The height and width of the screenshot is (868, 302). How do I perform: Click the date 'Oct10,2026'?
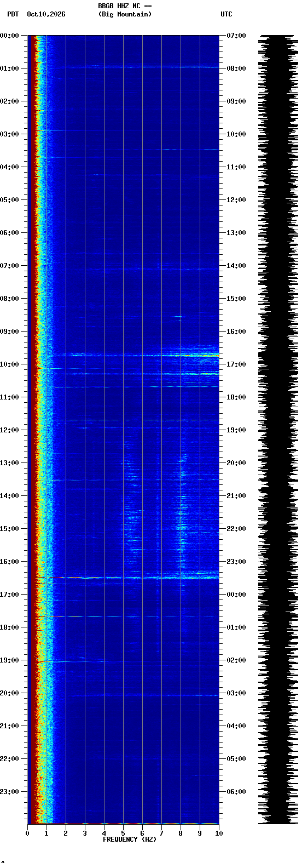click(46, 14)
